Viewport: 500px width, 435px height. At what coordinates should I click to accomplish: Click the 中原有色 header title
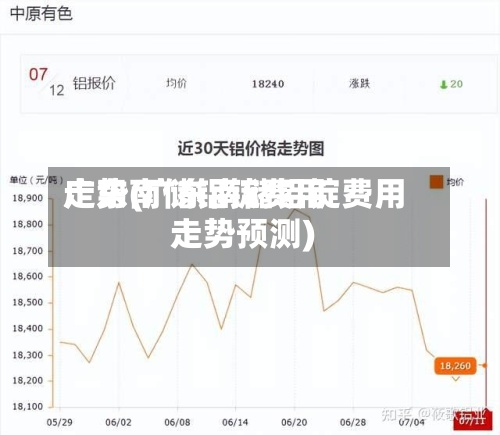coord(41,14)
